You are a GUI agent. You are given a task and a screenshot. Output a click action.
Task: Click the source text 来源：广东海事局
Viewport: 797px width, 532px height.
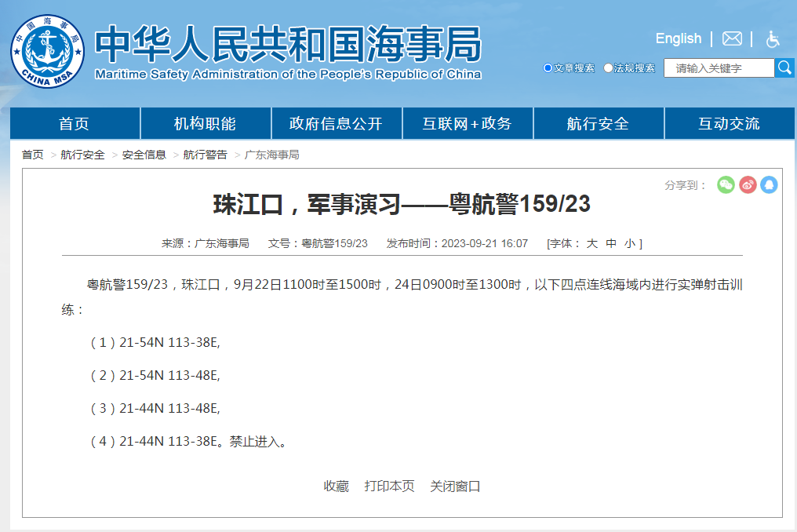pos(206,243)
